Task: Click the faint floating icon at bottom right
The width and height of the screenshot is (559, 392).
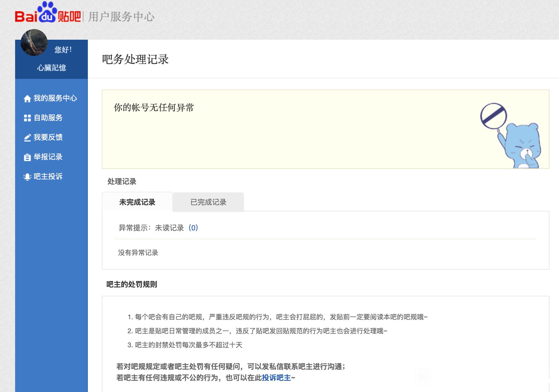Action: point(422,377)
